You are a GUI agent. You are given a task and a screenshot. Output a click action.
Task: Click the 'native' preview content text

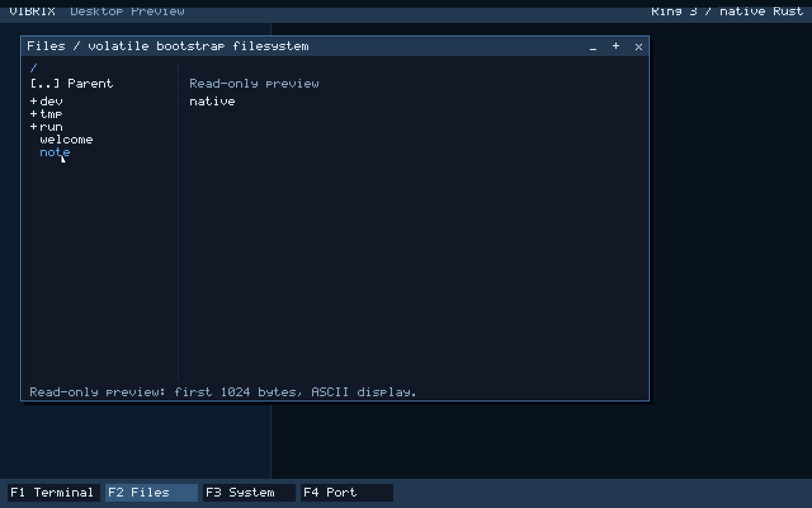213,101
